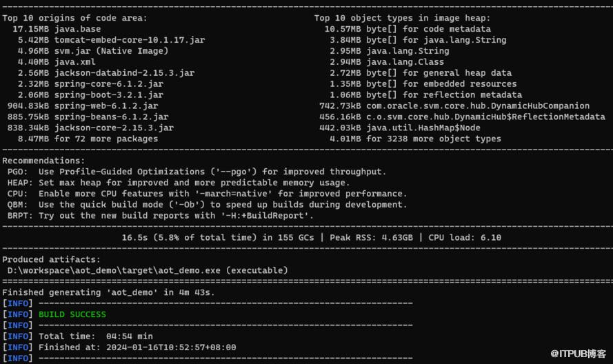
Task: Click the first [INFO] tag
Action: 18,303
